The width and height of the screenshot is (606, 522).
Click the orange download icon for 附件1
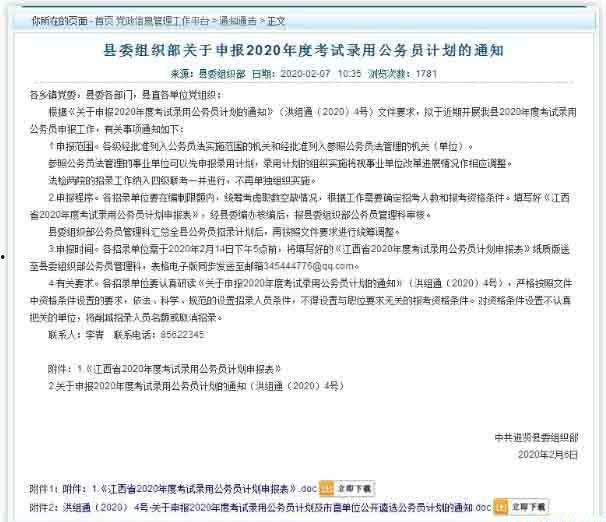click(x=326, y=489)
